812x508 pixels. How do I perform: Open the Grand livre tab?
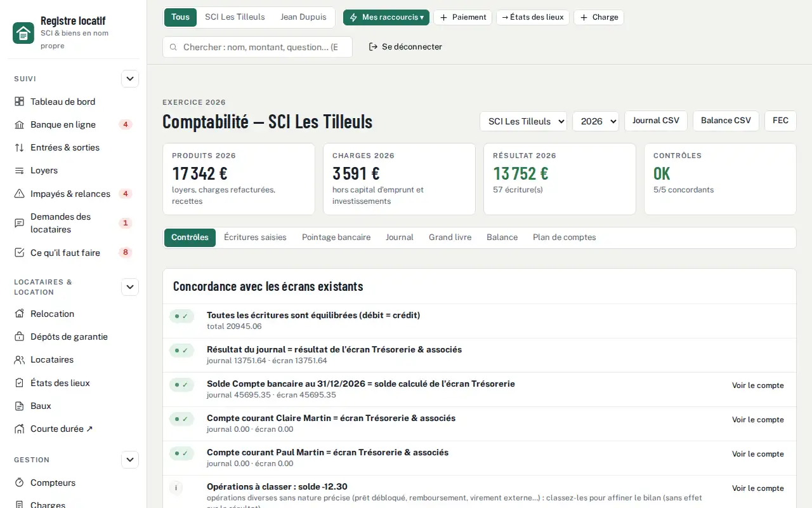450,237
